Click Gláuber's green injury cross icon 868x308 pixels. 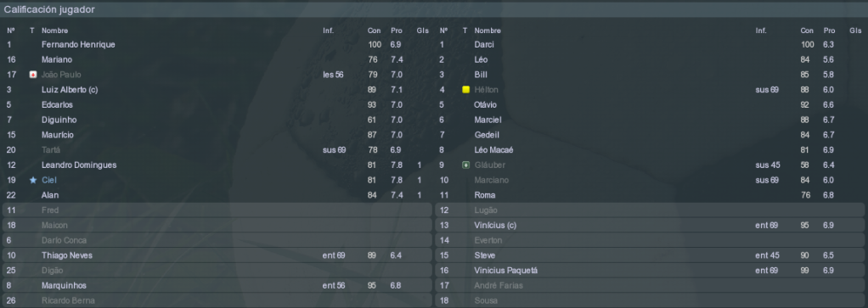coord(465,165)
